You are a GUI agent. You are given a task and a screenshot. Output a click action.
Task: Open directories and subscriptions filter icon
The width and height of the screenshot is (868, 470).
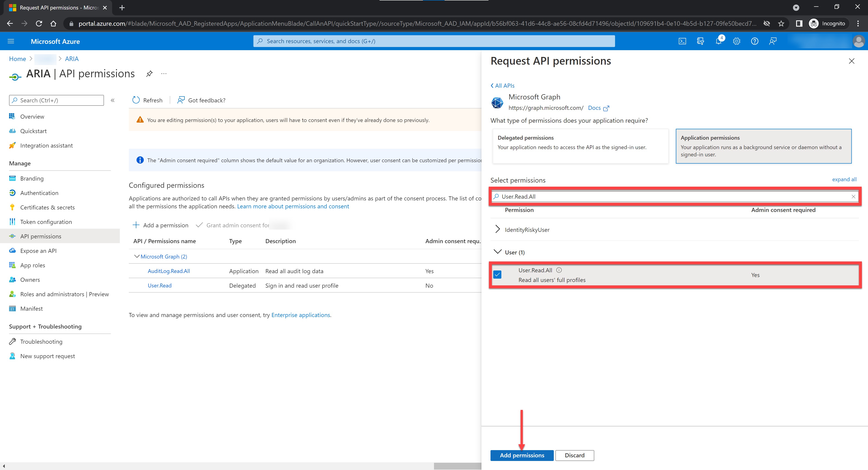[x=700, y=41]
